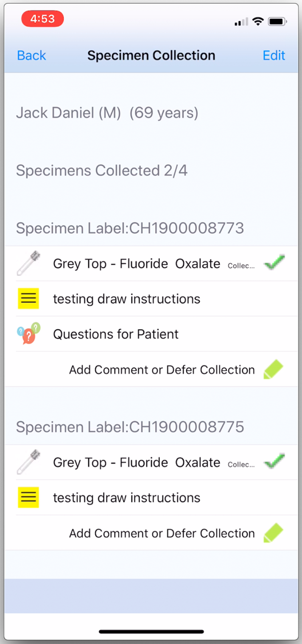Tap yellow draw instructions icon under CH1900008775
This screenshot has height=644, width=302.
point(28,497)
